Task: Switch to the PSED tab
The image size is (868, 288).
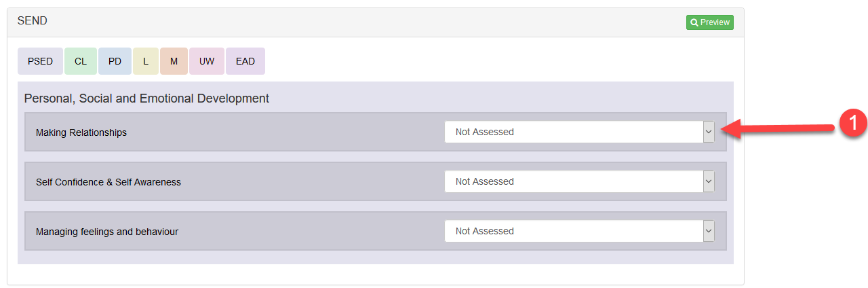Action: coord(40,61)
